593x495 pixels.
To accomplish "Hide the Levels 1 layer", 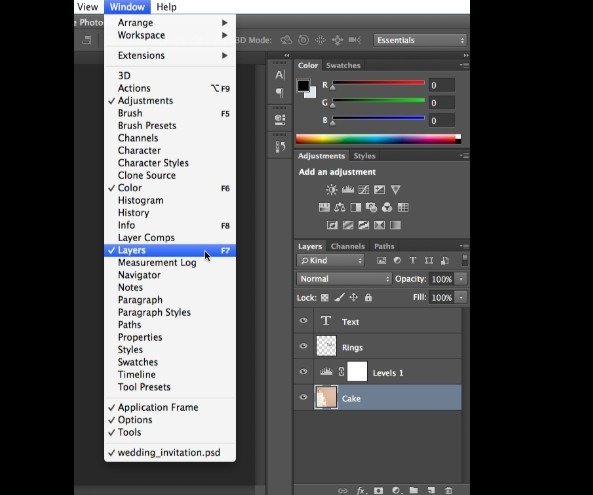I will click(x=303, y=371).
